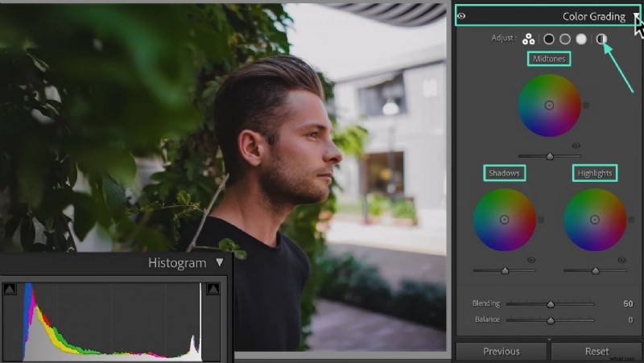Collapse the Histogram panel triangle
This screenshot has width=644, height=363.
[x=220, y=262]
